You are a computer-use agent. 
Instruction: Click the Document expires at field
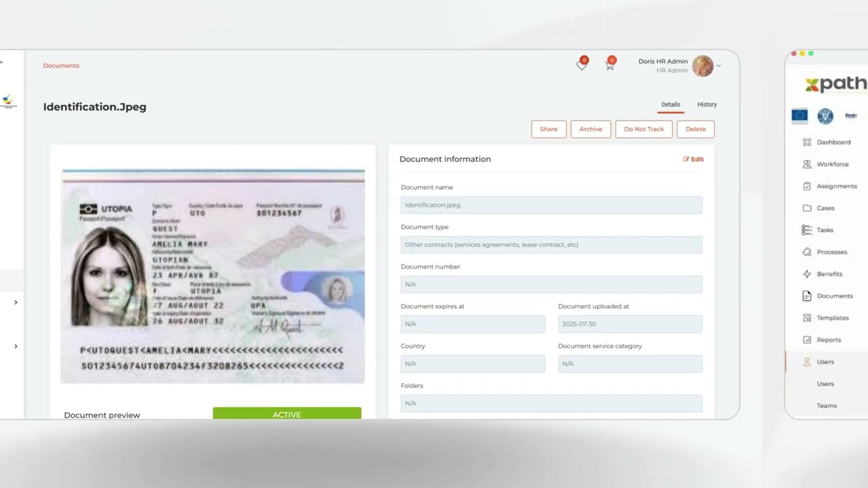point(473,324)
